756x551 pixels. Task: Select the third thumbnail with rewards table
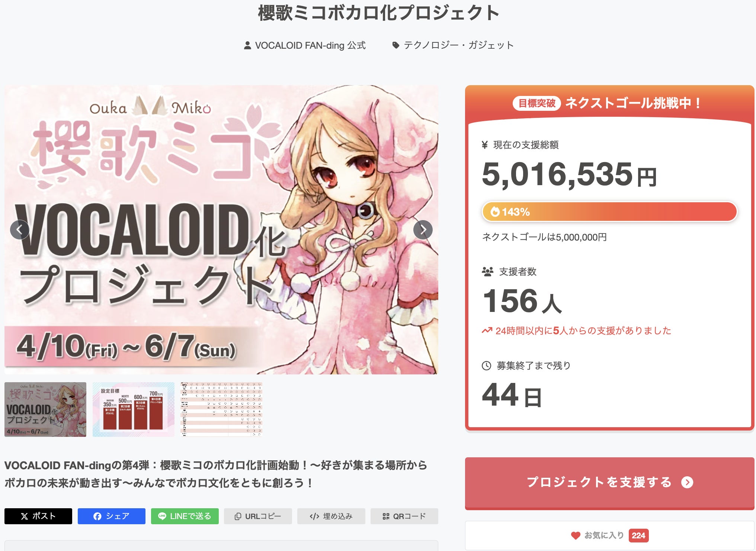pos(221,409)
